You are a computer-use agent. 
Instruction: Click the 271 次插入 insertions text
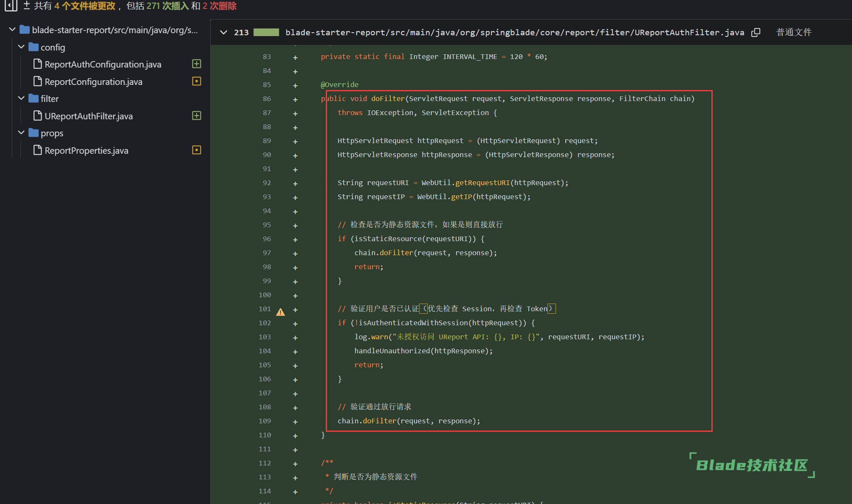(x=167, y=6)
